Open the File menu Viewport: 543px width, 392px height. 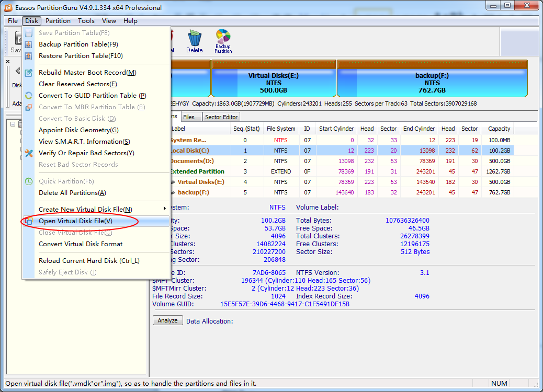coord(13,21)
